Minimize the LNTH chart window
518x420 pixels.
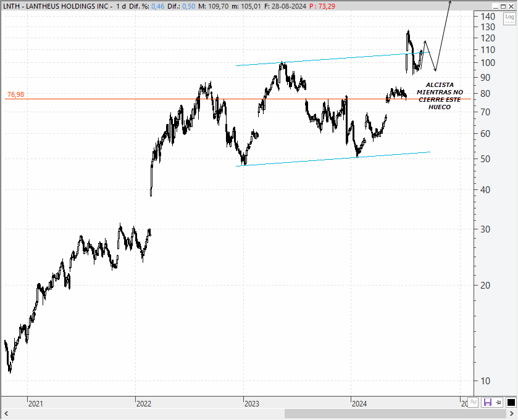click(x=496, y=6)
